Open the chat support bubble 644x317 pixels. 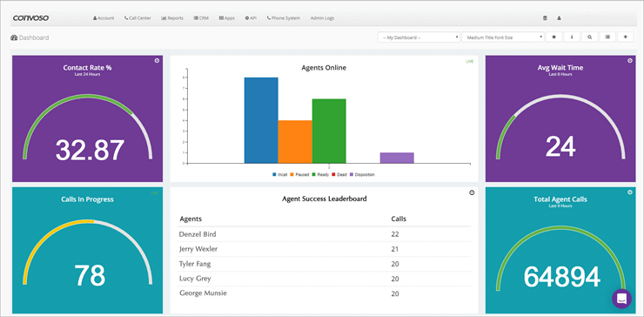click(621, 299)
